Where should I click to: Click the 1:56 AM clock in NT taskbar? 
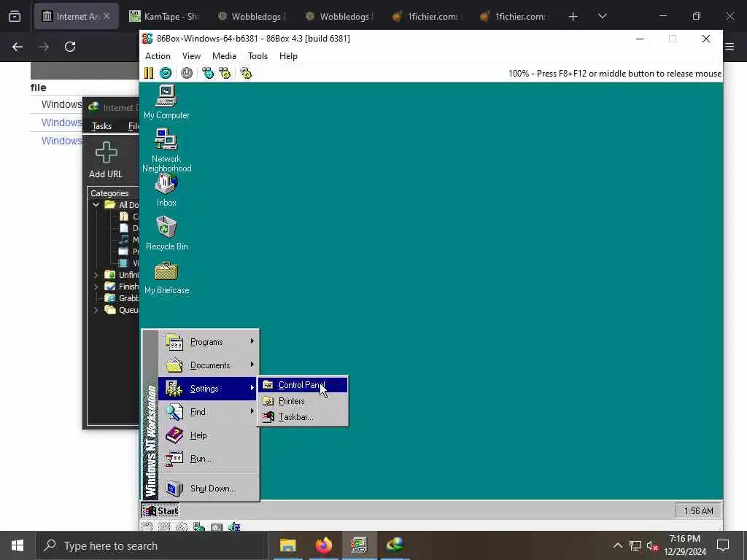[698, 510]
